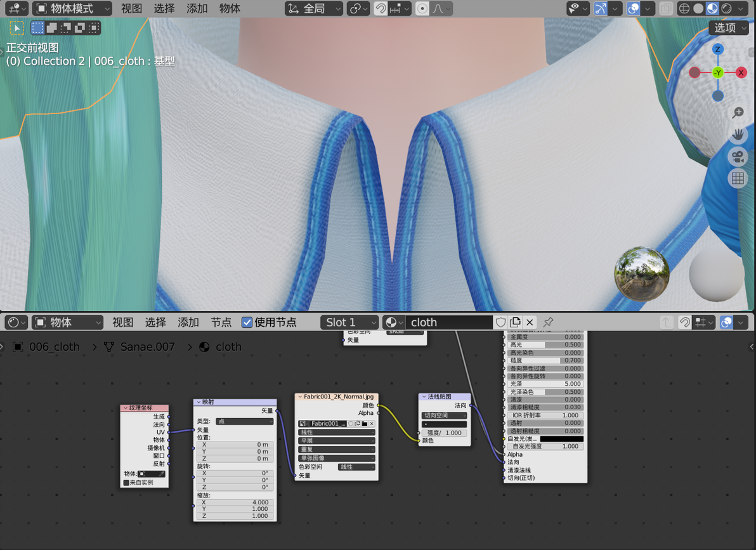
Task: Open the 色彩空间 dropdown in image node
Action: point(356,467)
